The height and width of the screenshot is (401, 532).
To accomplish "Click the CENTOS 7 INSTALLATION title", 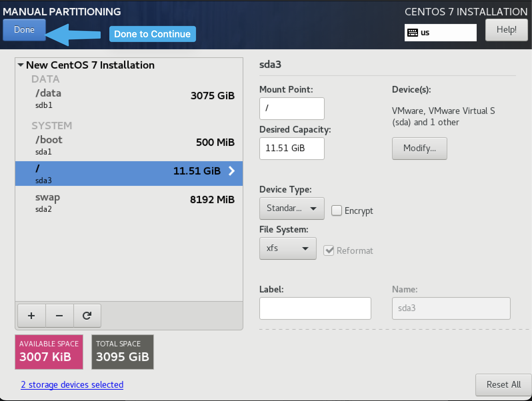I will point(466,12).
